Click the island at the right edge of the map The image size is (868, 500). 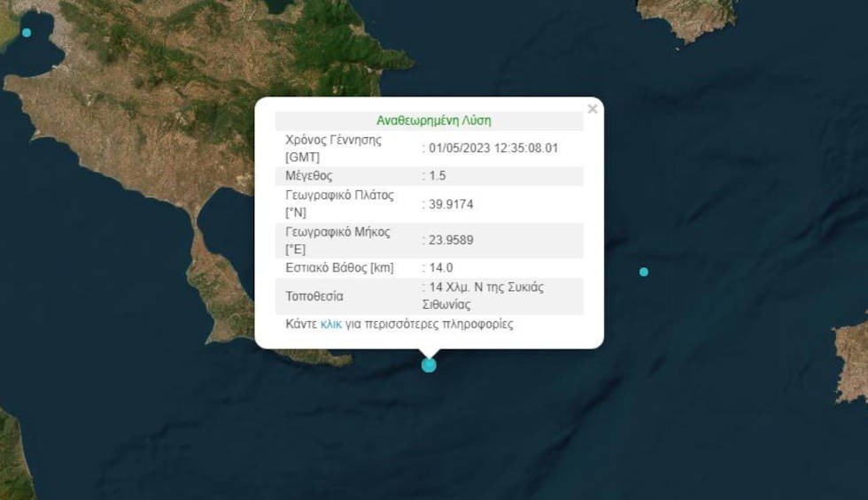tap(852, 358)
